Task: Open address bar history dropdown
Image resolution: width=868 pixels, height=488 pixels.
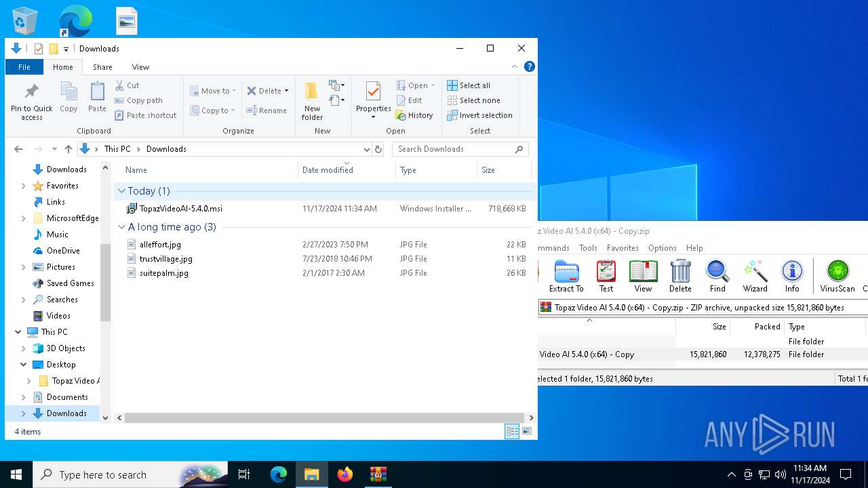Action: click(x=366, y=149)
